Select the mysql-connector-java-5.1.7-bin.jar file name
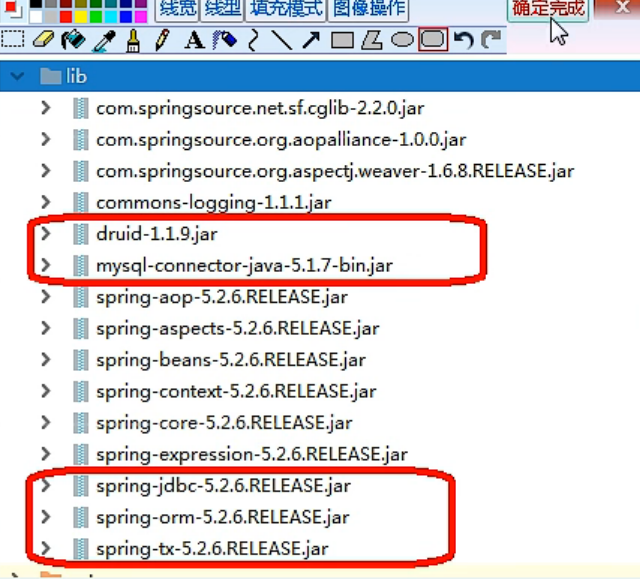The height and width of the screenshot is (579, 640). [244, 266]
